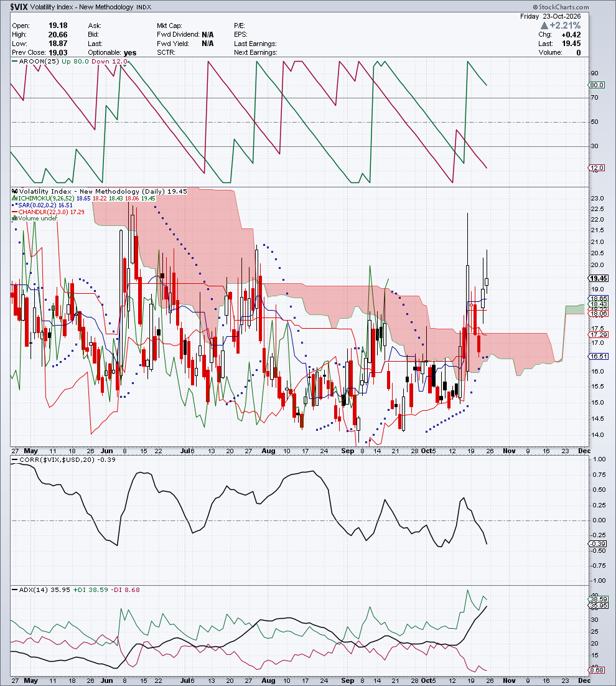The width and height of the screenshot is (616, 686).
Task: Click the Fwd Yield N/A value
Action: [208, 44]
